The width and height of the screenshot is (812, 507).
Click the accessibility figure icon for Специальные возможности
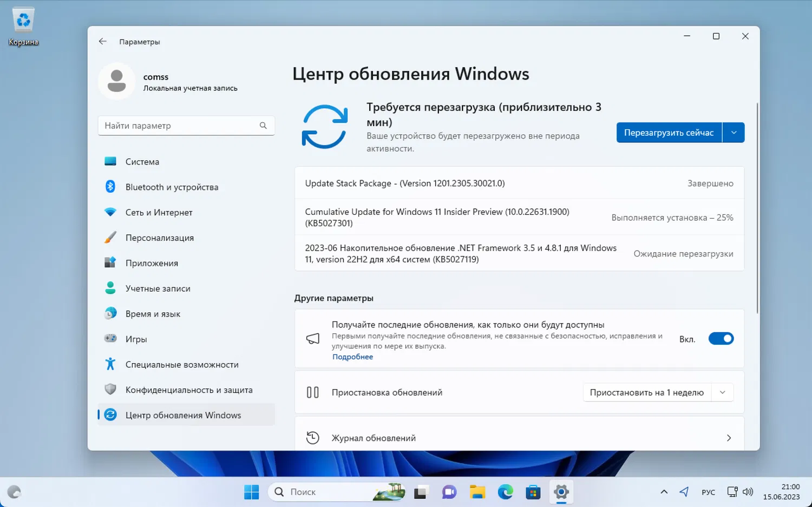(x=110, y=364)
